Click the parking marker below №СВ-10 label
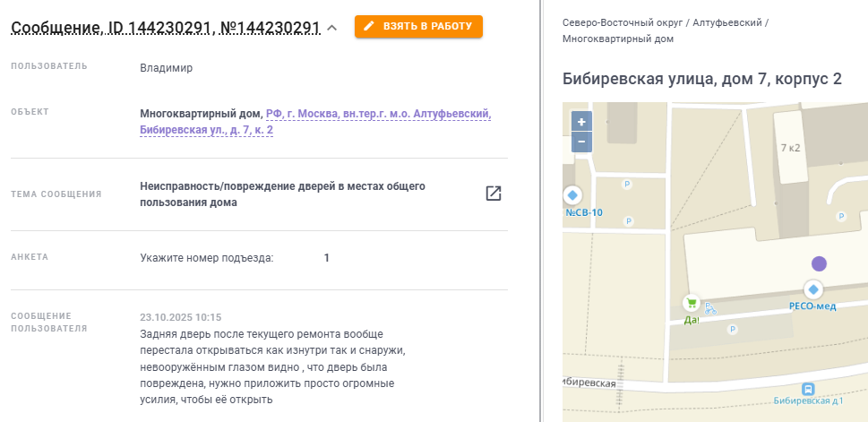The height and width of the screenshot is (422, 868). click(628, 220)
